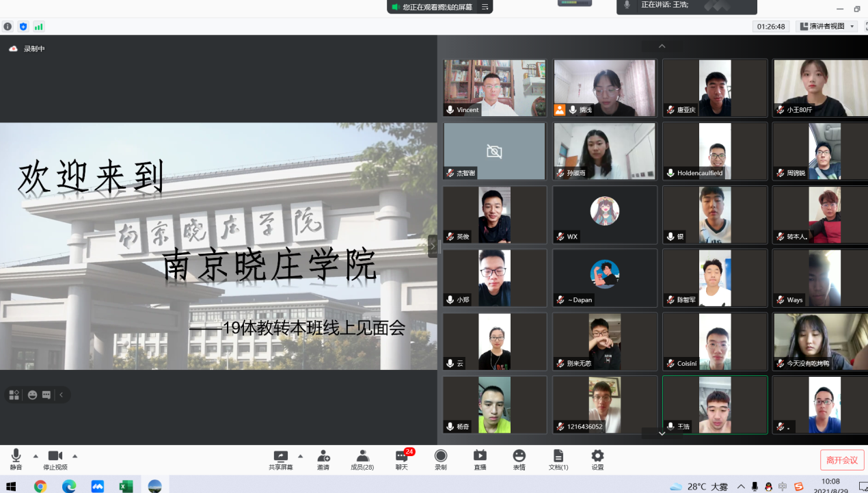Toggle the 静音 microphone mute
This screenshot has height=493, width=868.
16,457
